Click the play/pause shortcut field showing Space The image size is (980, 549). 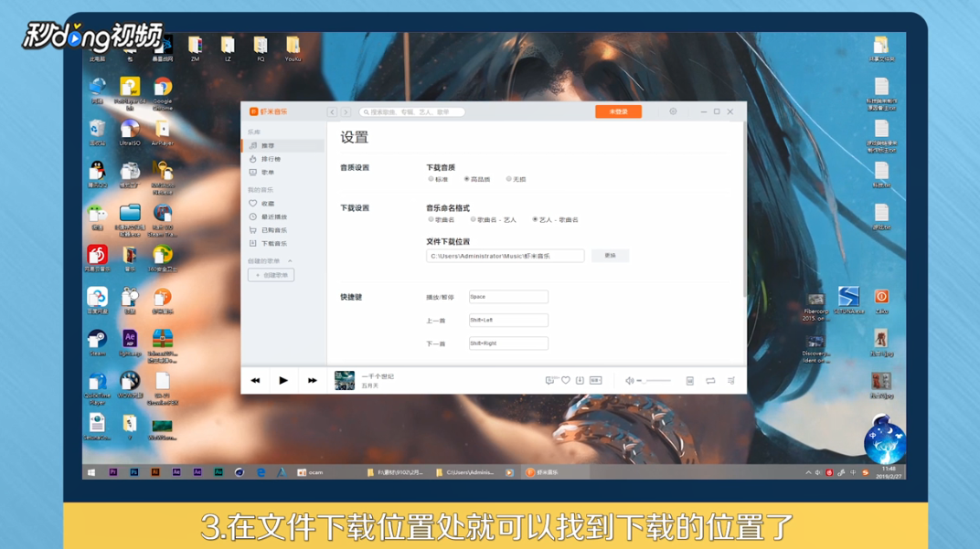(x=509, y=297)
